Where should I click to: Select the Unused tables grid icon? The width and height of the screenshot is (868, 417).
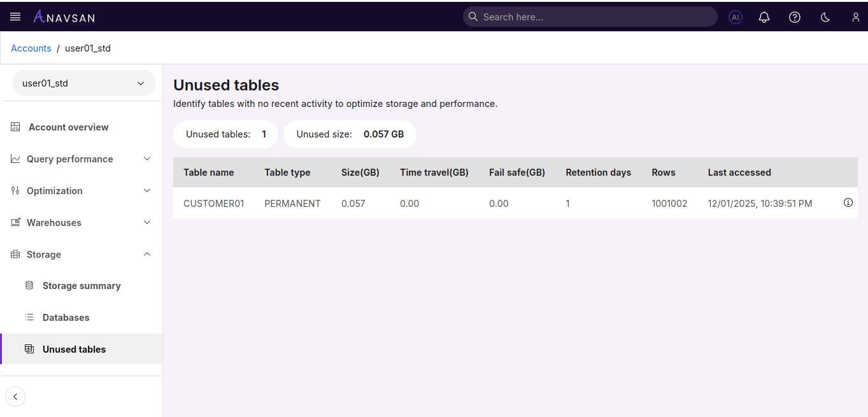point(29,349)
